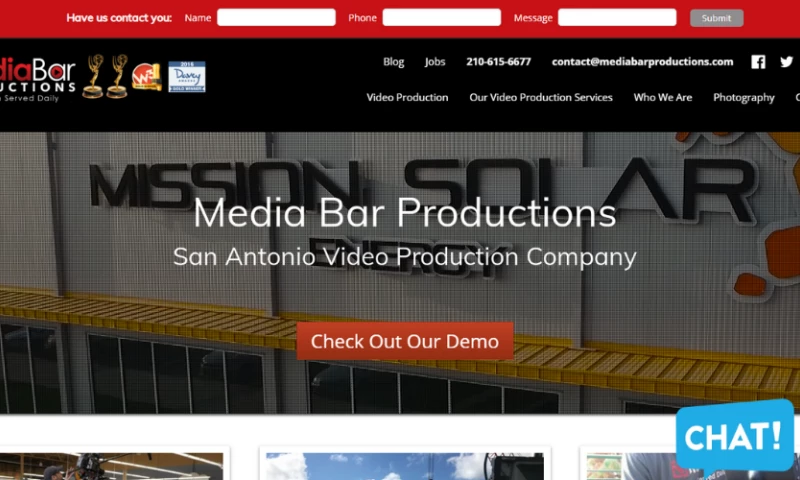Click the Davey Awards badge

click(186, 77)
